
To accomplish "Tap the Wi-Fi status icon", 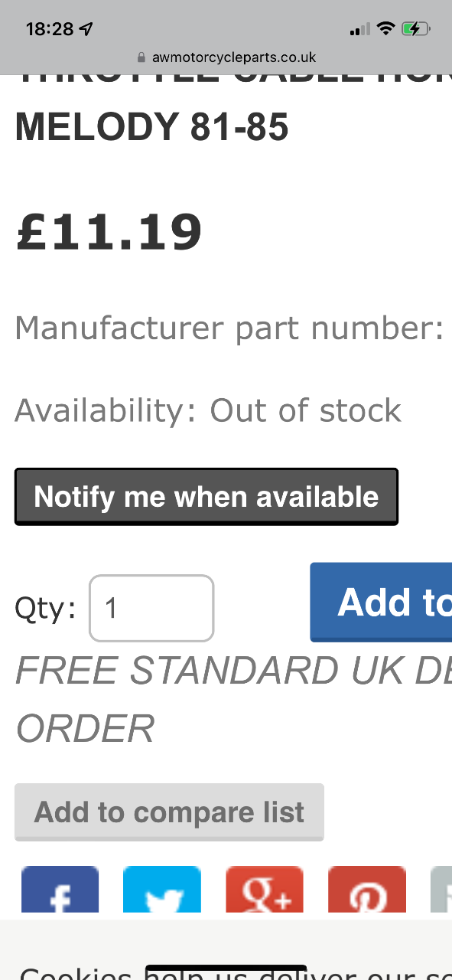I will pyautogui.click(x=386, y=29).
